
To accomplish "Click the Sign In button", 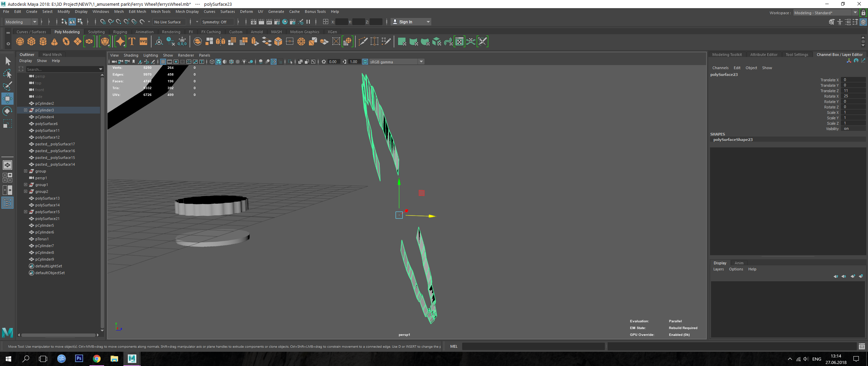I will (406, 22).
